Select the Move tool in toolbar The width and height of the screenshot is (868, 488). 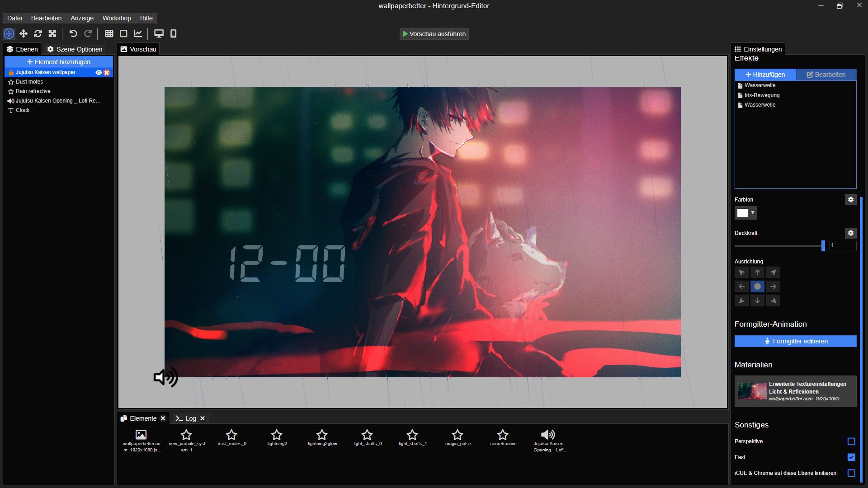pyautogui.click(x=24, y=33)
